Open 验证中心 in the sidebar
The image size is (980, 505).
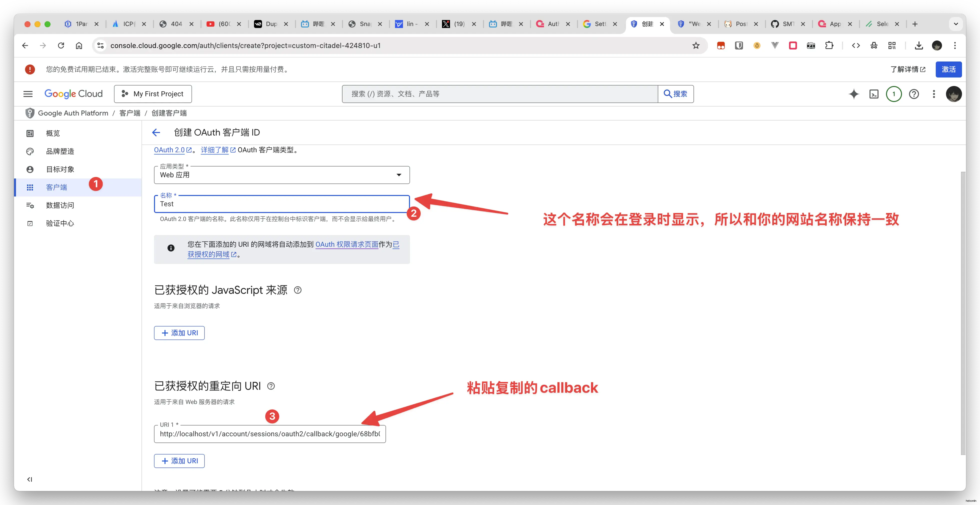77,223
